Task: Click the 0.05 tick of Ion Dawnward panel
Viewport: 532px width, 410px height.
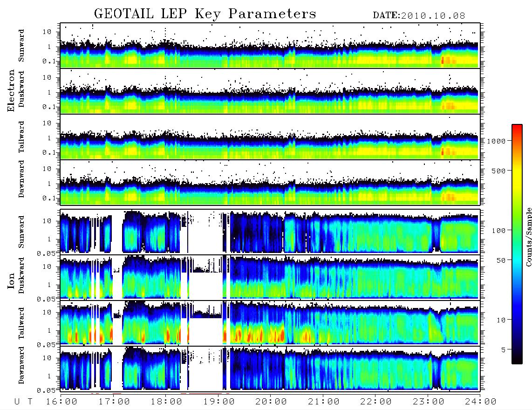Action: coord(46,390)
